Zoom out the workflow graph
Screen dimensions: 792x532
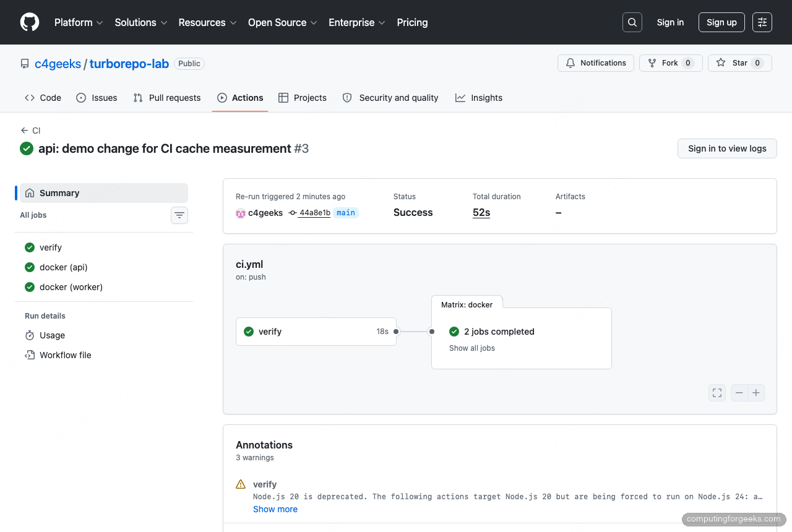(x=739, y=393)
